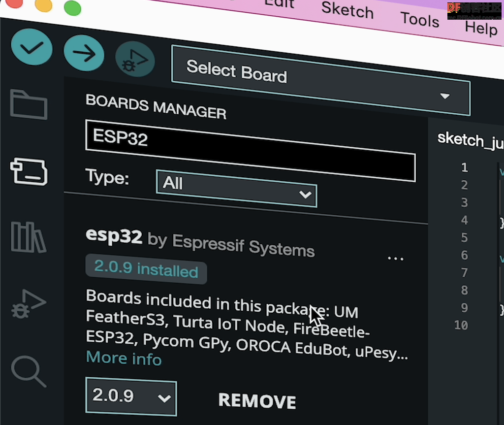
Task: Click the Verify checkmark button
Action: click(x=31, y=48)
